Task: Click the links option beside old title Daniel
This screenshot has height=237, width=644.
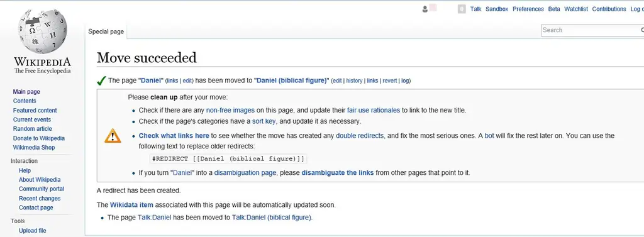Action: [172, 81]
